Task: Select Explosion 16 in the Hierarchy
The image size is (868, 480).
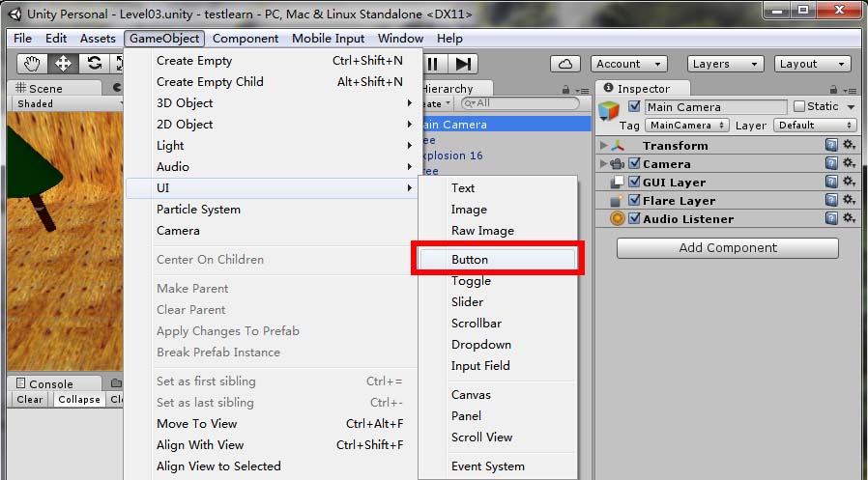Action: click(x=506, y=155)
